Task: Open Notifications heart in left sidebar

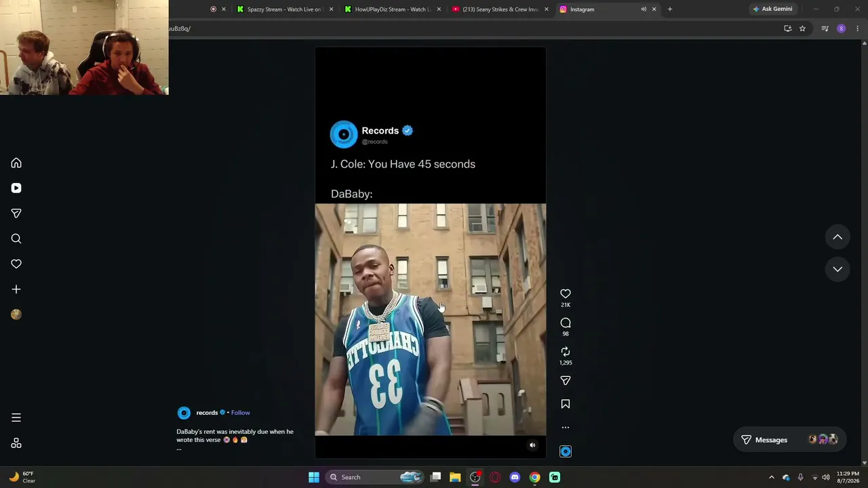Action: point(16,264)
